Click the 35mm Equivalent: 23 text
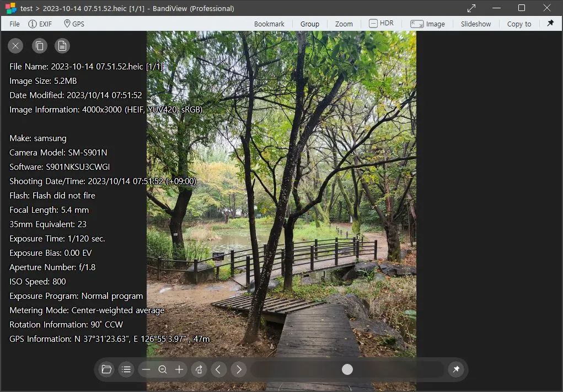The image size is (563, 392). tap(48, 225)
